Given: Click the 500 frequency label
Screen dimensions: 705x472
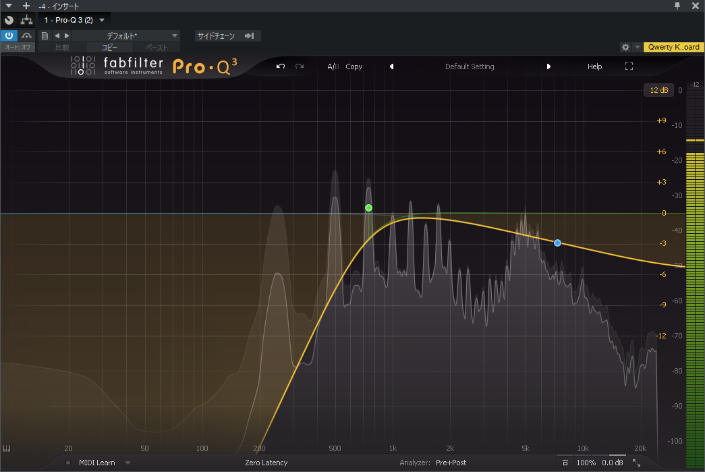Looking at the screenshot, I should tap(335, 448).
